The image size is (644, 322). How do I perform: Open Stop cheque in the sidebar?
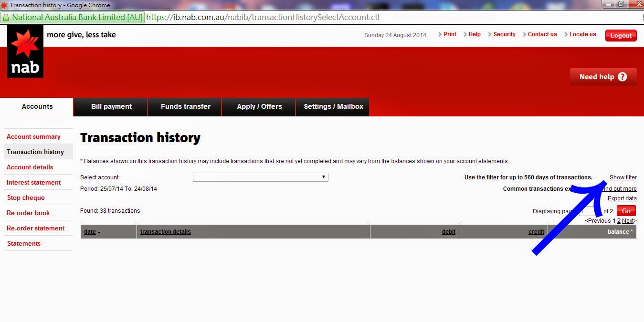tap(26, 197)
